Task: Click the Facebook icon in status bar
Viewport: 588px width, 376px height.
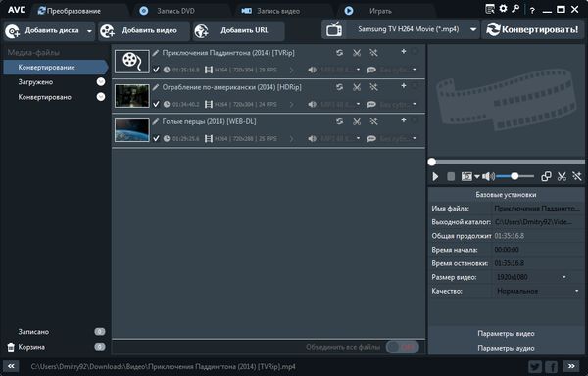Action: [x=551, y=366]
